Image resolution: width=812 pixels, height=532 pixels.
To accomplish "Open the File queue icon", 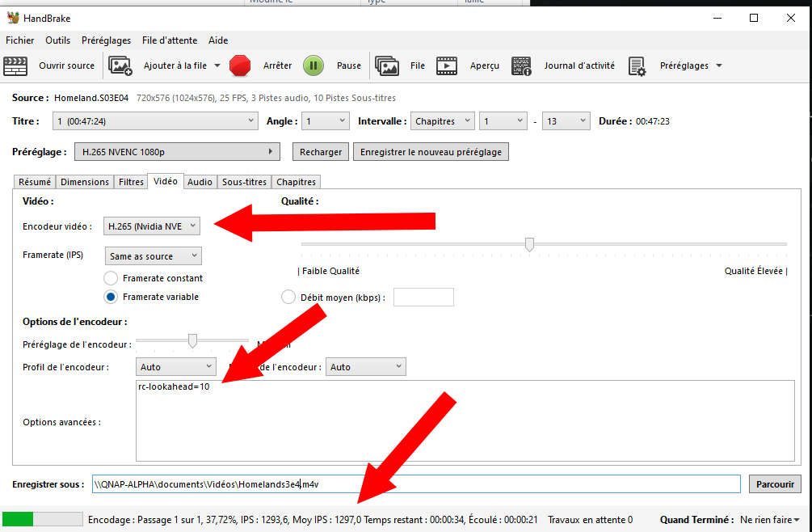I will (388, 65).
